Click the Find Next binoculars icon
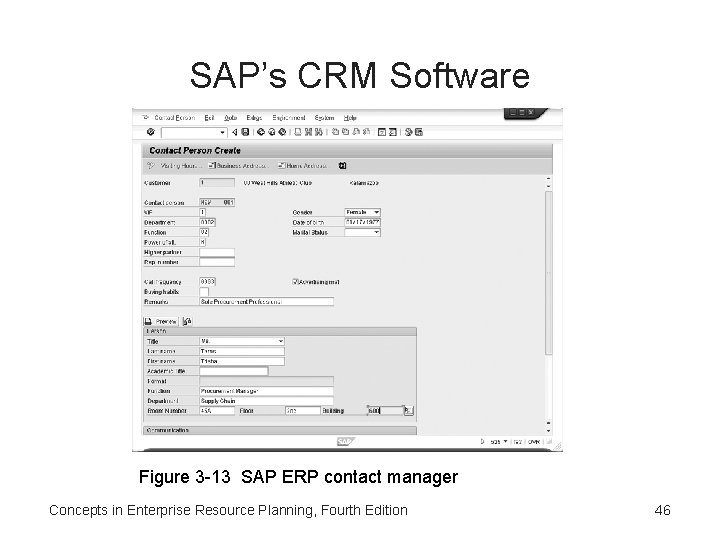Image resolution: width=720 pixels, height=540 pixels. 318,132
